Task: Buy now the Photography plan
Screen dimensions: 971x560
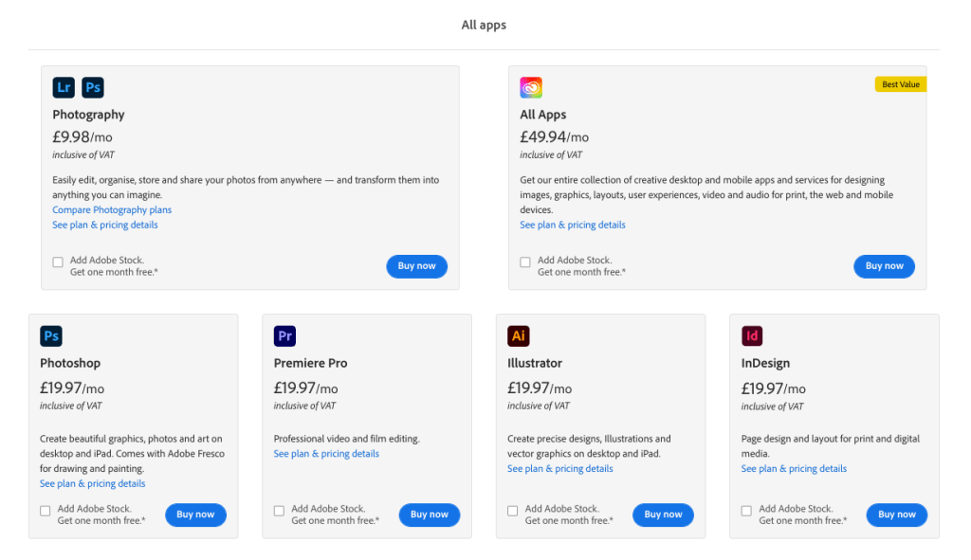Action: coord(417,266)
